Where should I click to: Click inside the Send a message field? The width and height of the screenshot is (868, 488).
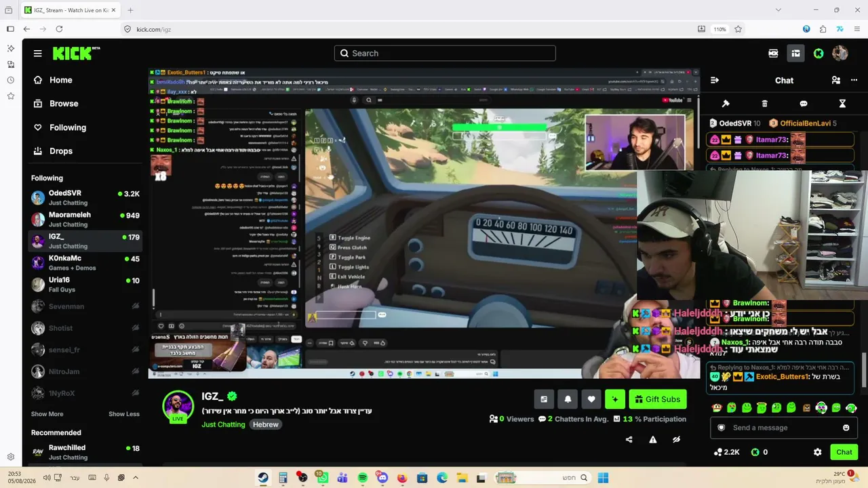click(783, 428)
